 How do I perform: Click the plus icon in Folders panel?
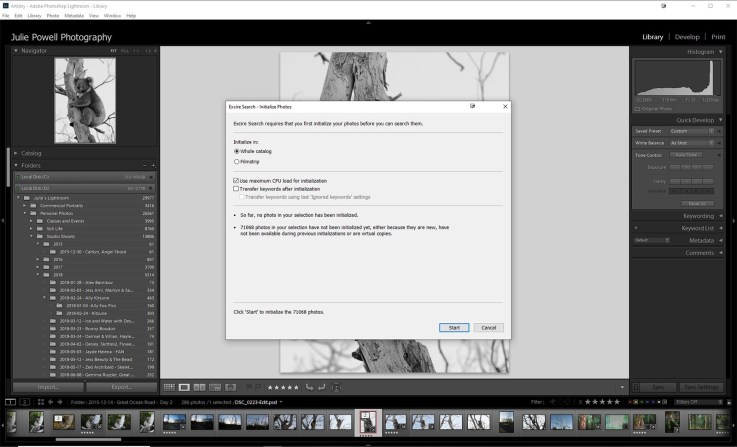153,165
